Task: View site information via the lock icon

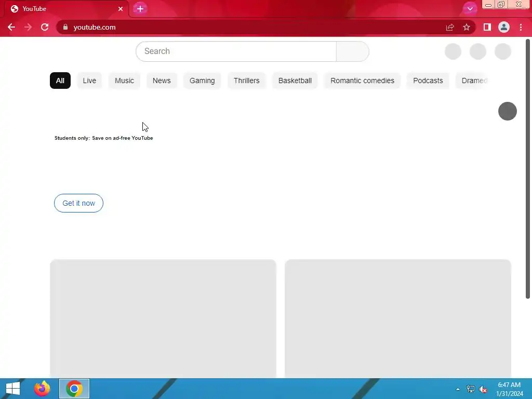Action: [x=65, y=27]
